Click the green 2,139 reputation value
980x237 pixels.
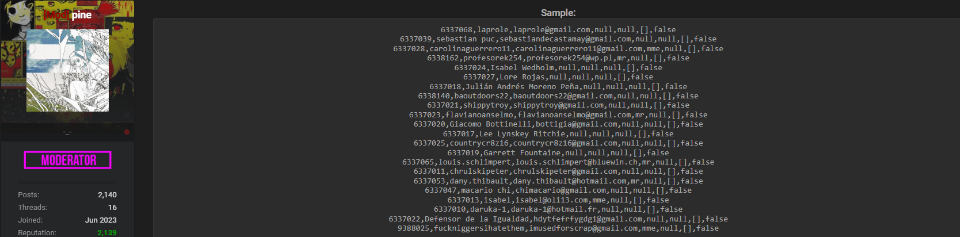107,233
